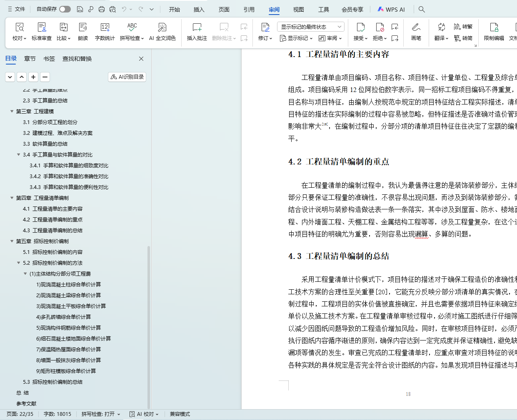517x420 pixels.
Task: Click 转简 convert to simplified Chinese
Action: pyautogui.click(x=463, y=38)
